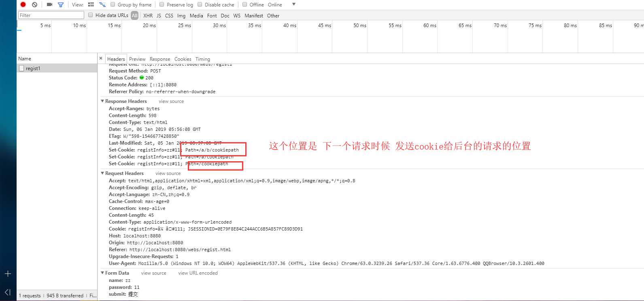Screen dimensions: 644x301
Task: Click the Content-Type text/html response header
Action: coord(138,122)
